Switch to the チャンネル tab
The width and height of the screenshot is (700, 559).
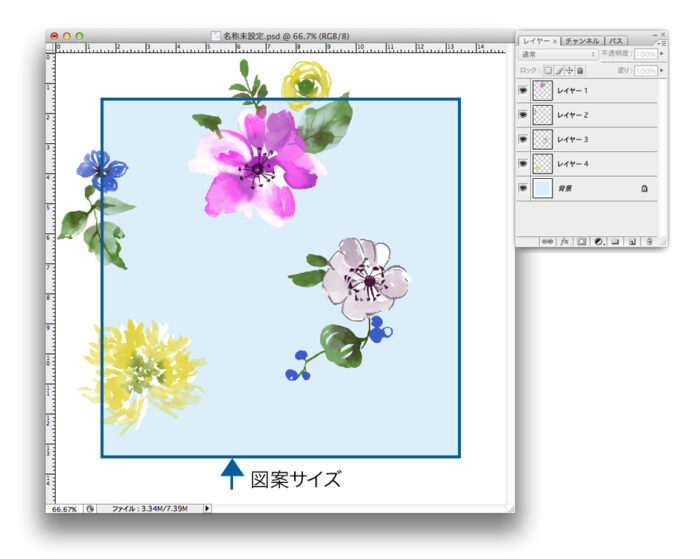(x=582, y=41)
